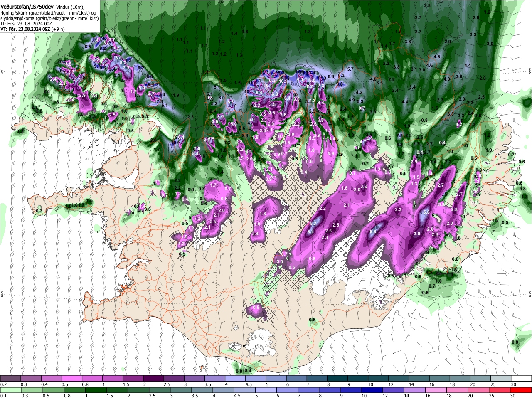This screenshot has width=532, height=399.
Task: Click the 5.7 rainfall value label
Action: tap(350, 69)
